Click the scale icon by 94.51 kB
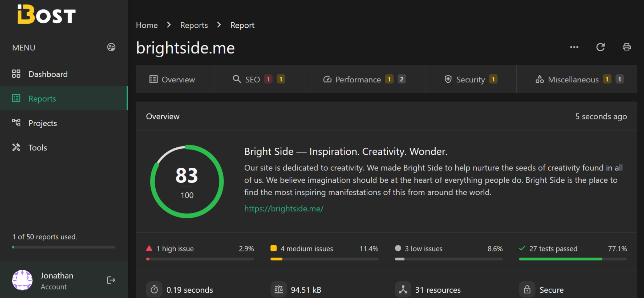 point(279,290)
